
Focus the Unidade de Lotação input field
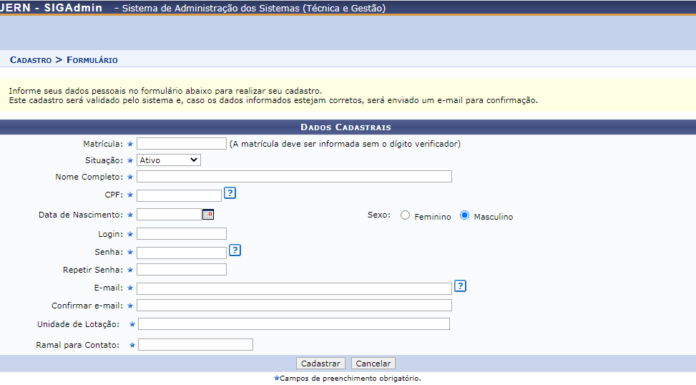(294, 324)
